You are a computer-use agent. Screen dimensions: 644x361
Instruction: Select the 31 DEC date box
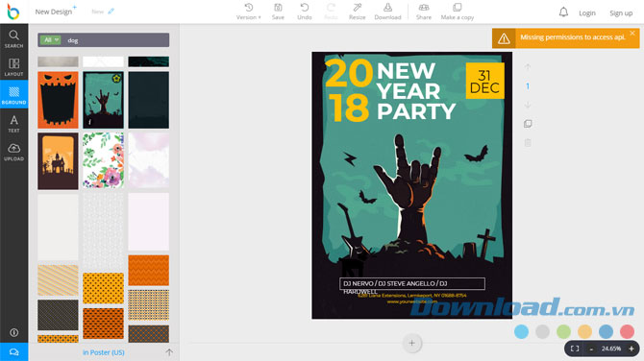[x=484, y=81]
